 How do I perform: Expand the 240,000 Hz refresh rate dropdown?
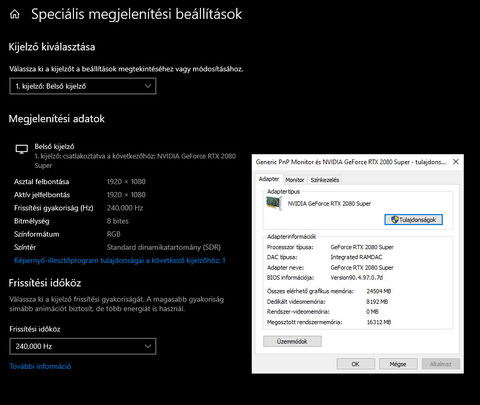83,346
